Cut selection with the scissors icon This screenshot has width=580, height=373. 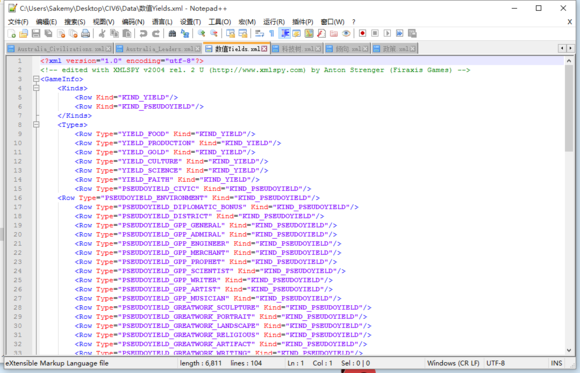[102, 34]
